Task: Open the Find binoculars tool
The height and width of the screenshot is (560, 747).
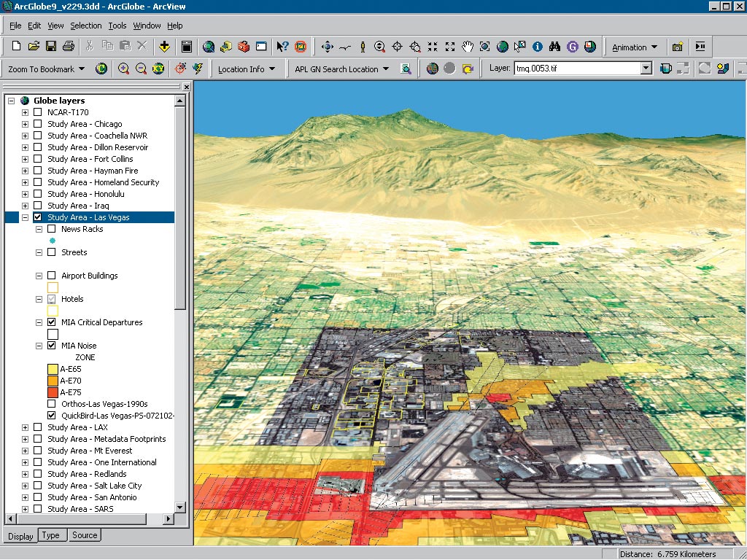Action: 555,47
